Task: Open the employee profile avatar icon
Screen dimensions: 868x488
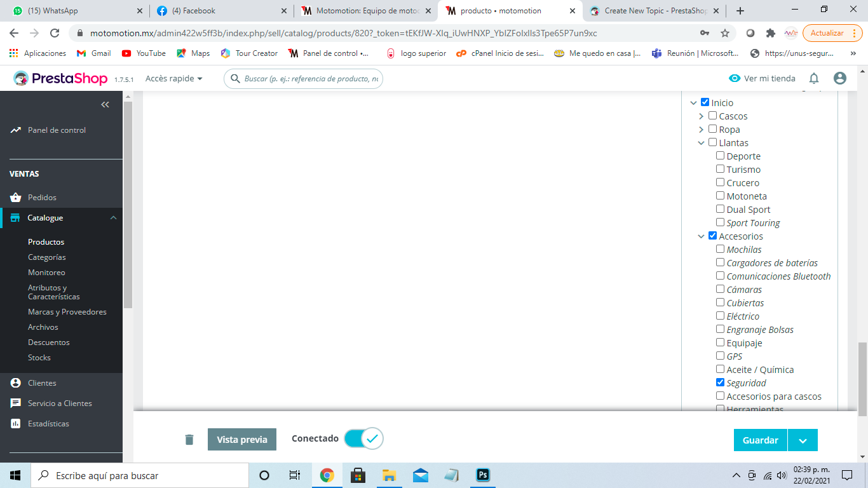Action: pos(840,78)
